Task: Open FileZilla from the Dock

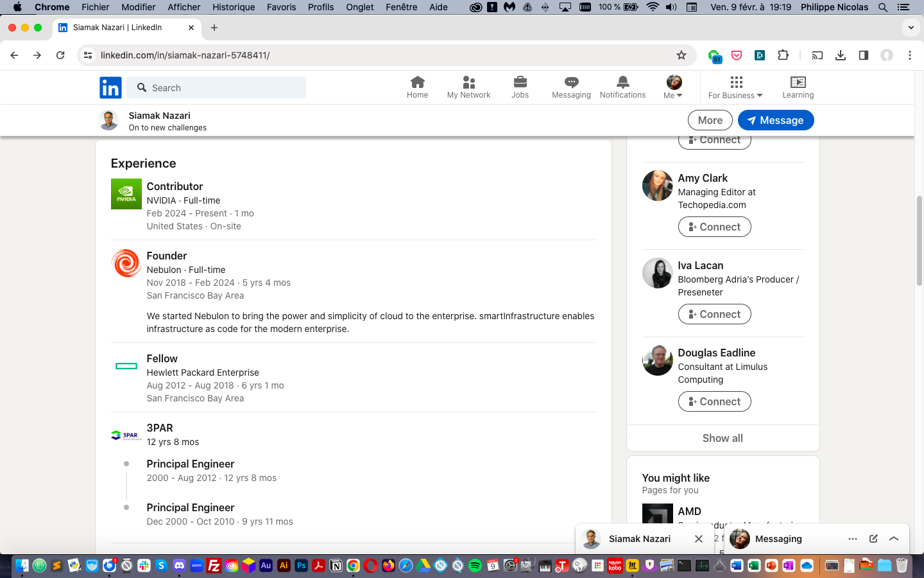Action: 214,566
